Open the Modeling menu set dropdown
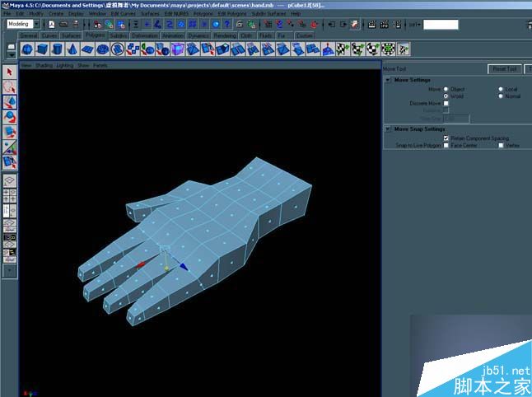The height and width of the screenshot is (397, 532). click(x=36, y=24)
